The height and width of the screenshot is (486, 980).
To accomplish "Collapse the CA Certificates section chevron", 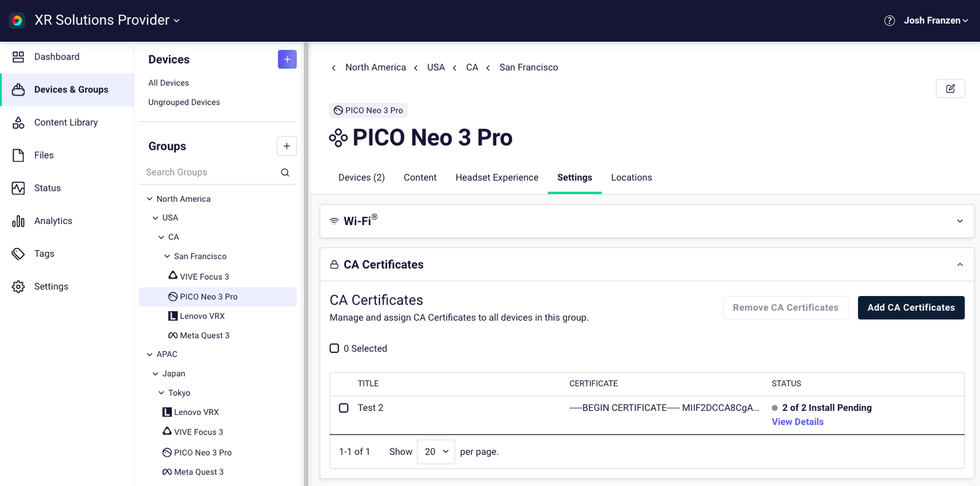I will coord(960,264).
